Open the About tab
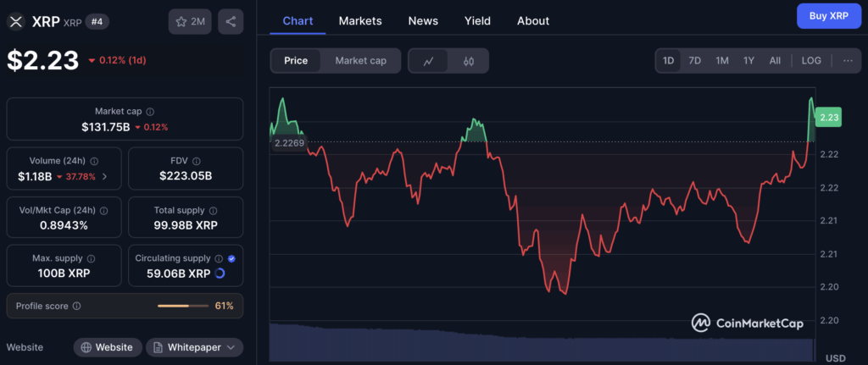Viewport: 868px width, 365px height. pos(533,21)
